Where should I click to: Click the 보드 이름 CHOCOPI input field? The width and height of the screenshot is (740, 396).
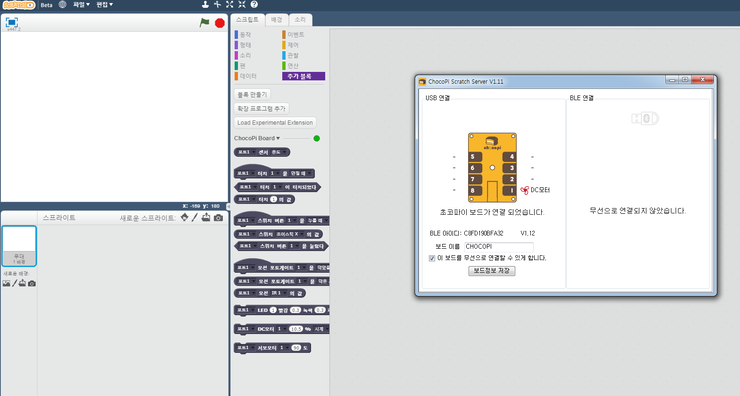click(498, 246)
